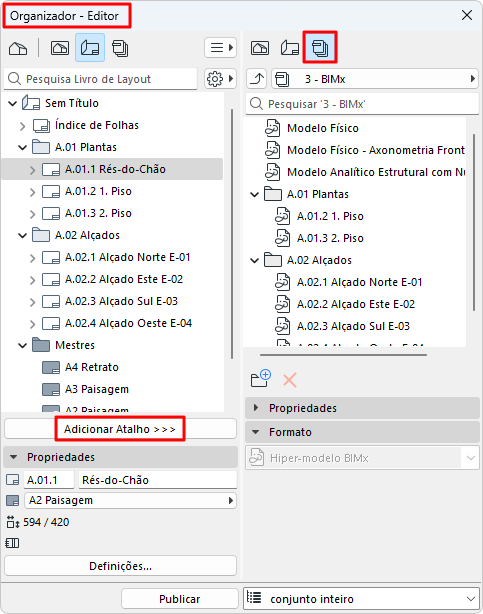Expand right Propriedades panel section
This screenshot has height=614, width=483.
tap(256, 408)
